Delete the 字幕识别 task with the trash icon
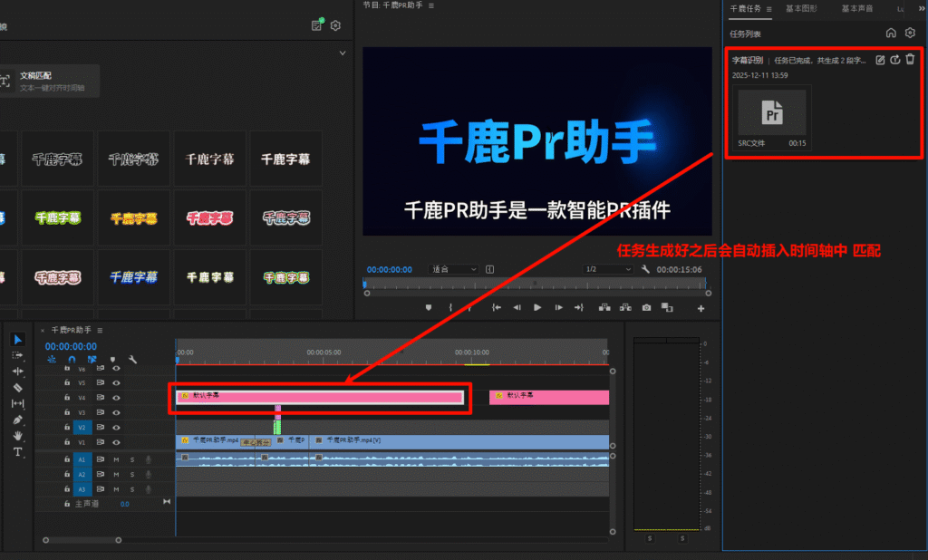The width and height of the screenshot is (928, 560). 910,59
